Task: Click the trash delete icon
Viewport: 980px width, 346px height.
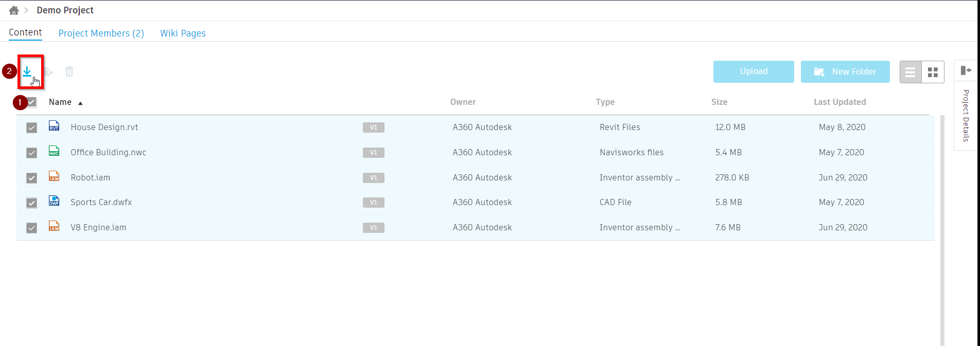Action: pos(69,72)
